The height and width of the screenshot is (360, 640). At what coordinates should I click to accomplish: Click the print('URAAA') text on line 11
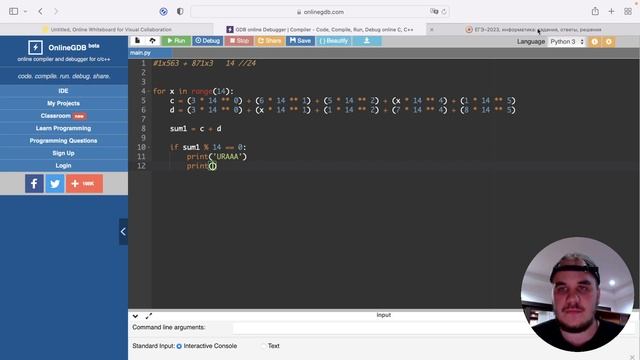tap(217, 157)
